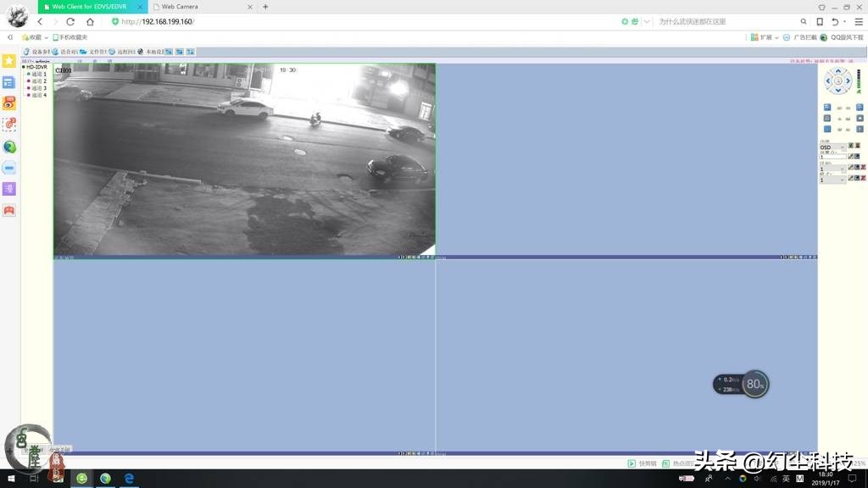Click the zoom-in magnifier icon in PTZ panel
Image resolution: width=868 pixels, height=488 pixels.
(860, 108)
